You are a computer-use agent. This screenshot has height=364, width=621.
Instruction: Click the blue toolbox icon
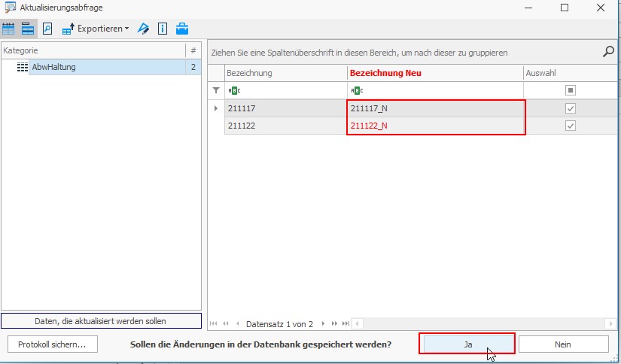click(182, 29)
